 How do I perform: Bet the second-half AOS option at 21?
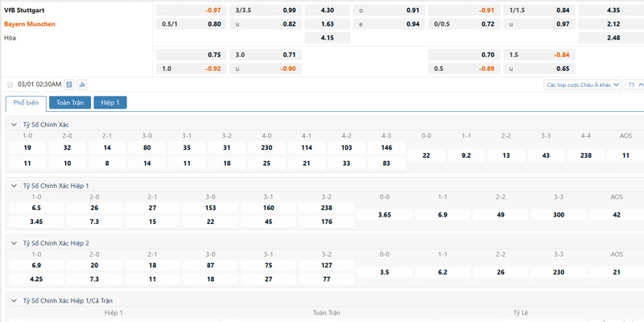point(617,272)
